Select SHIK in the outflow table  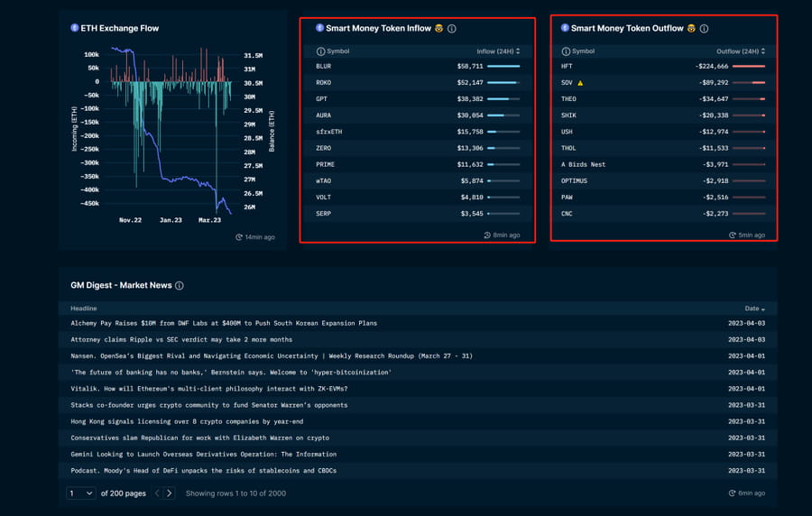pyautogui.click(x=568, y=115)
